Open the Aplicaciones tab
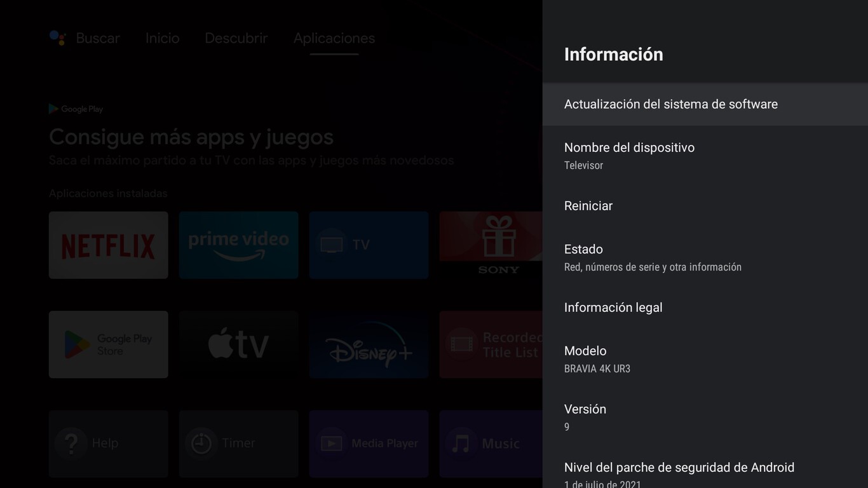The width and height of the screenshot is (868, 488). pos(334,38)
